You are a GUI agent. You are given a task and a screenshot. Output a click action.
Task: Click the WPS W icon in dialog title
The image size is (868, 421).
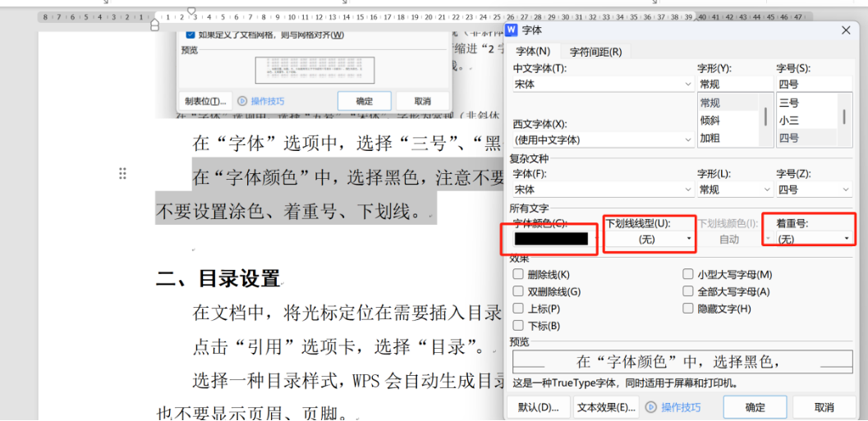[x=512, y=30]
